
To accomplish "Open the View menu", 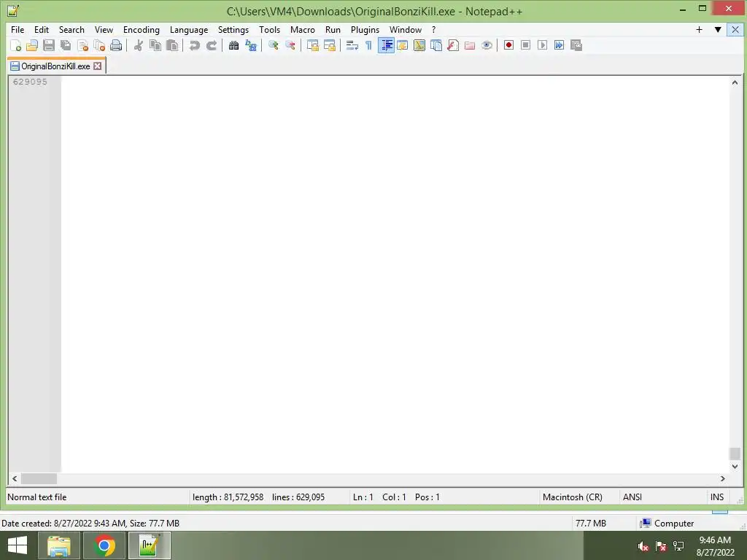I will 104,29.
